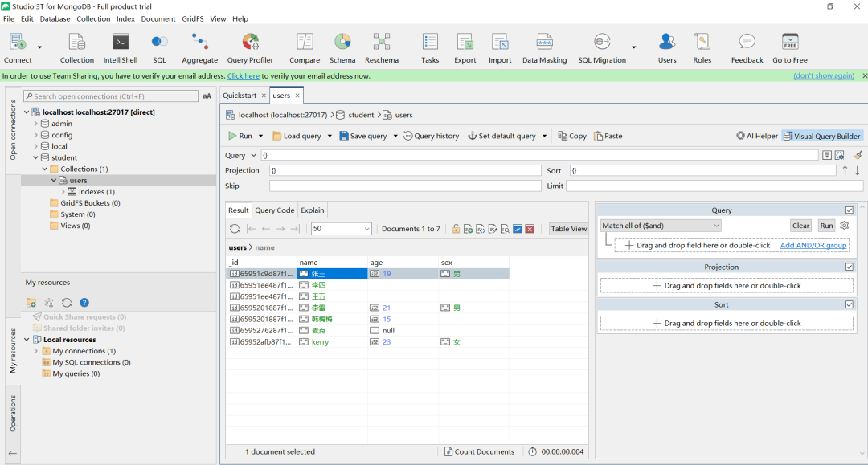Click the Clear button in query builder
This screenshot has width=868, height=465.
click(800, 226)
